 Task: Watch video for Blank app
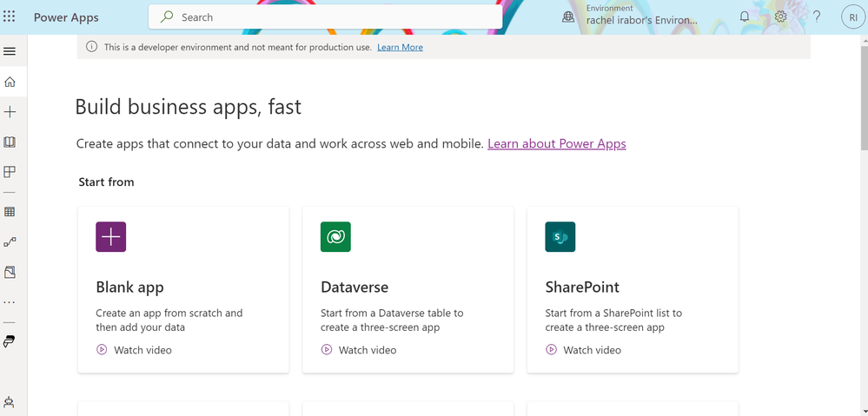pyautogui.click(x=142, y=350)
